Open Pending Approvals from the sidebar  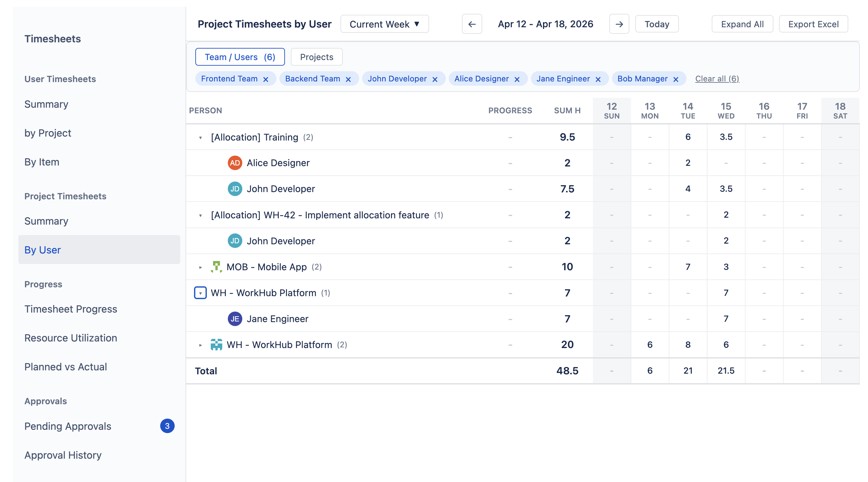(68, 426)
